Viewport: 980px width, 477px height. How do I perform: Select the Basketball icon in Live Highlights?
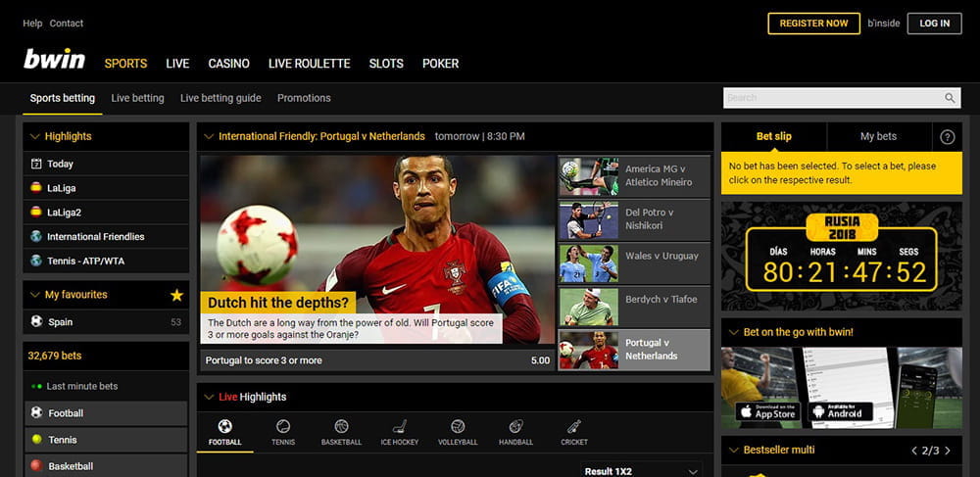click(341, 426)
